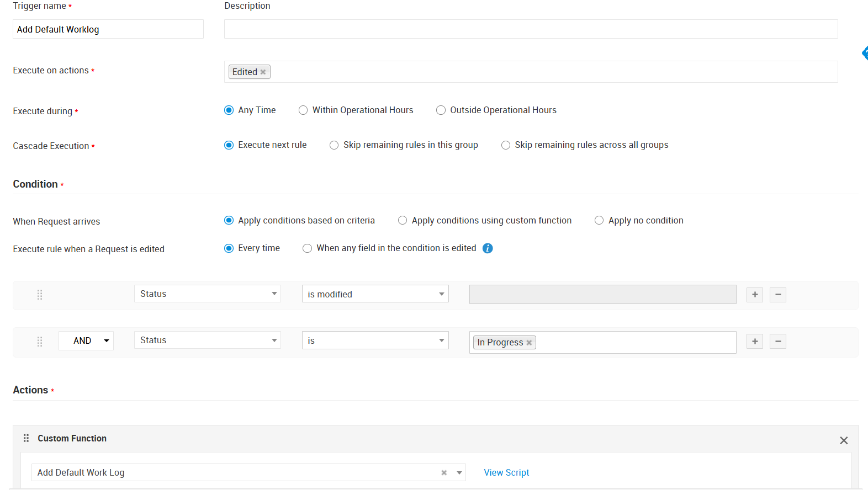
Task: Enable When any field in the condition is edited
Action: (308, 248)
